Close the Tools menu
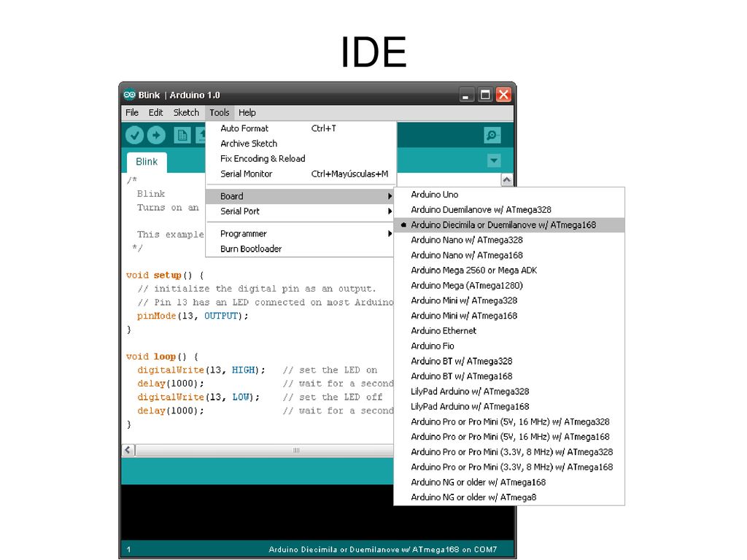This screenshot has width=747, height=560. [x=219, y=113]
